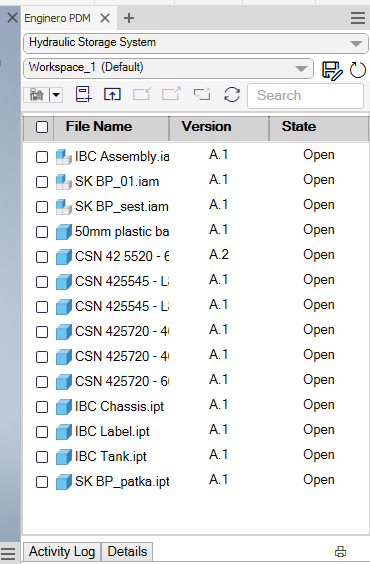Screen dimensions: 370x564
Task: Open the Details tab
Action: point(127,551)
